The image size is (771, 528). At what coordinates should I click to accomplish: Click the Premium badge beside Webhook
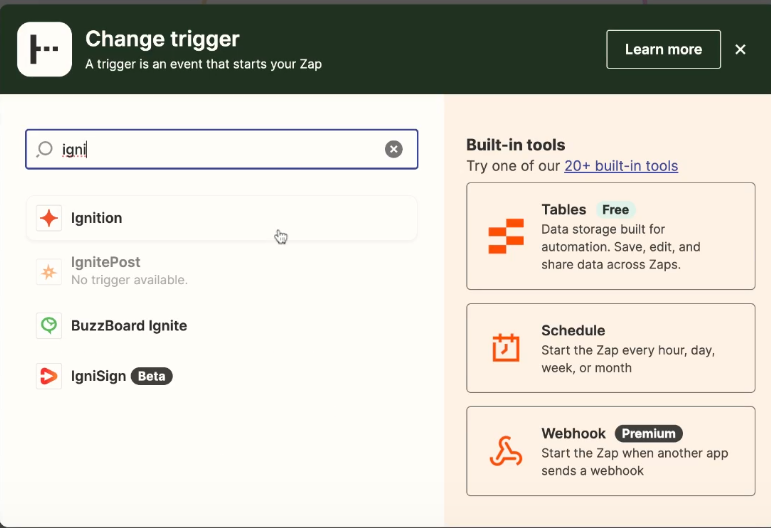[649, 434]
